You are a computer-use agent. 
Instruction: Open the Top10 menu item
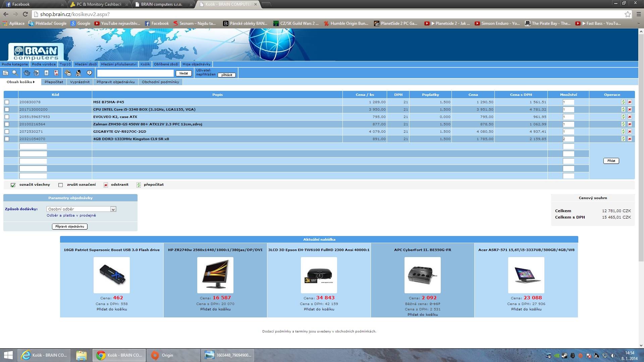(65, 64)
